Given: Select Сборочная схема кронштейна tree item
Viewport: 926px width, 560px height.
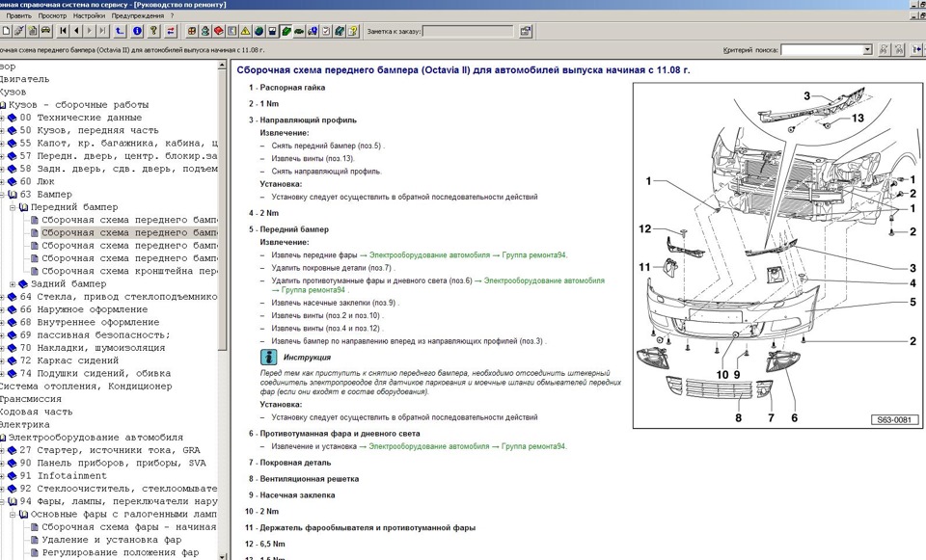Looking at the screenshot, I should (129, 272).
